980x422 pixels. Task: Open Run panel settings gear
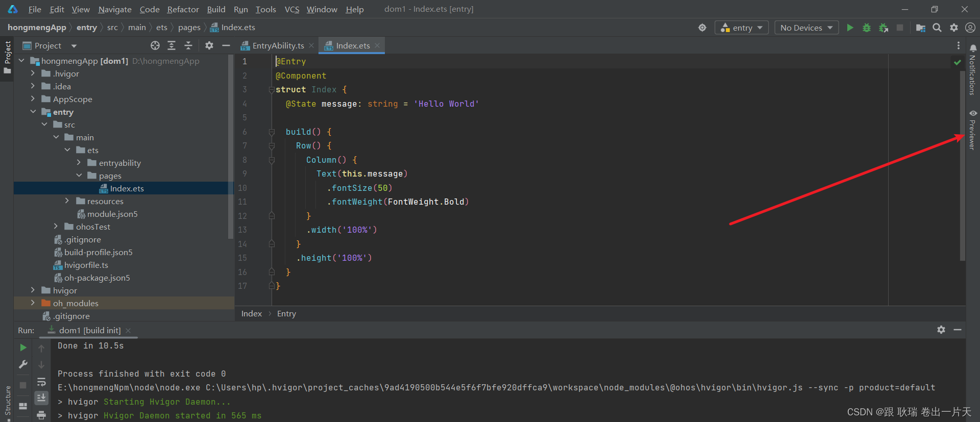tap(941, 330)
